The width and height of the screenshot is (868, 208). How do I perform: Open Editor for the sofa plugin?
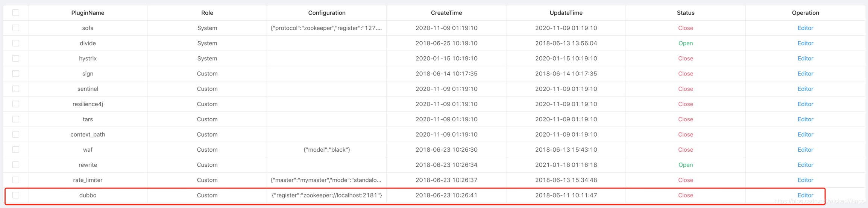point(805,28)
